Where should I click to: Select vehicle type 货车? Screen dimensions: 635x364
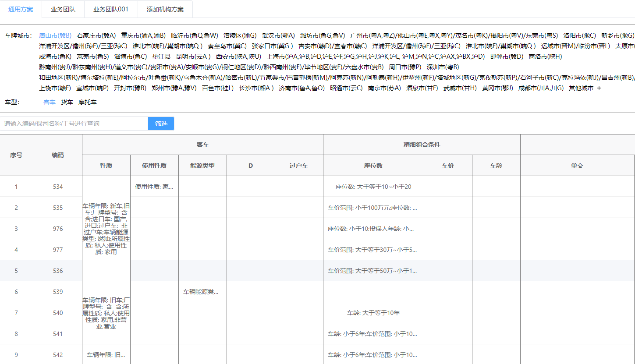click(67, 102)
